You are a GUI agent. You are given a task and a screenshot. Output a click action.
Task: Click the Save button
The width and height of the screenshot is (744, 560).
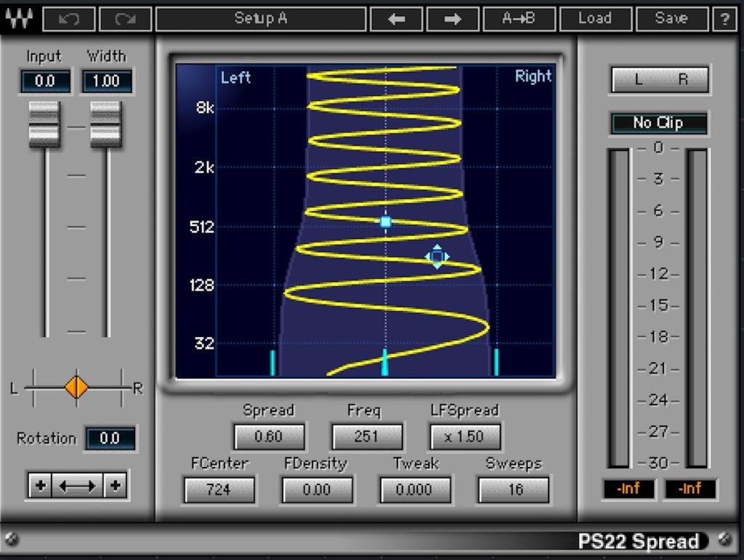click(x=671, y=19)
